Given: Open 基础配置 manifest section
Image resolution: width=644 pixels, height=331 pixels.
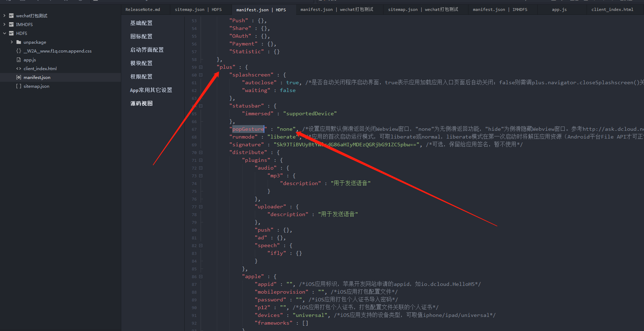Looking at the screenshot, I should click(x=141, y=23).
